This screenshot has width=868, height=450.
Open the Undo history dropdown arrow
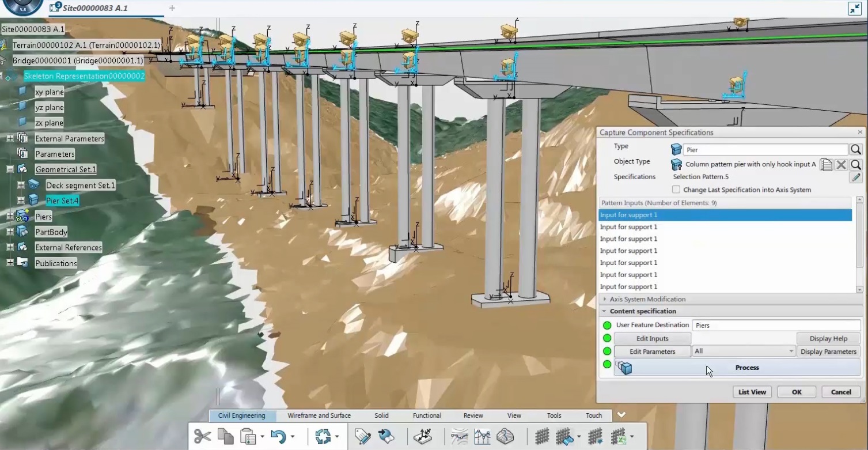[x=292, y=437]
